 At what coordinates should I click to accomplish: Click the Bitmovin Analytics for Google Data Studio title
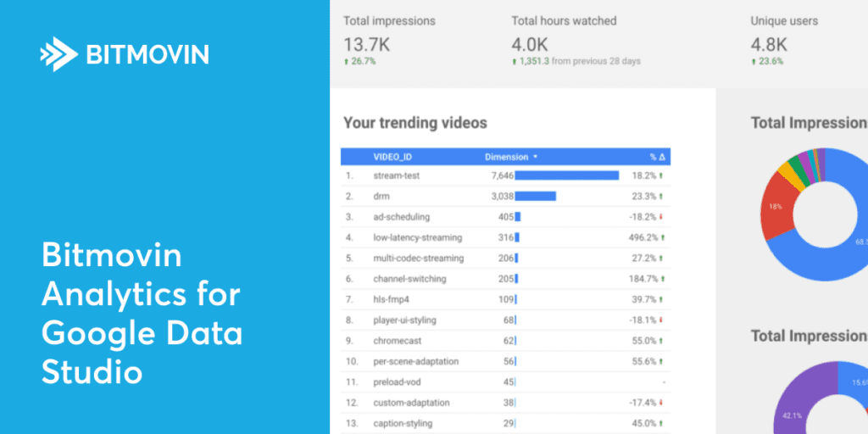click(x=142, y=314)
